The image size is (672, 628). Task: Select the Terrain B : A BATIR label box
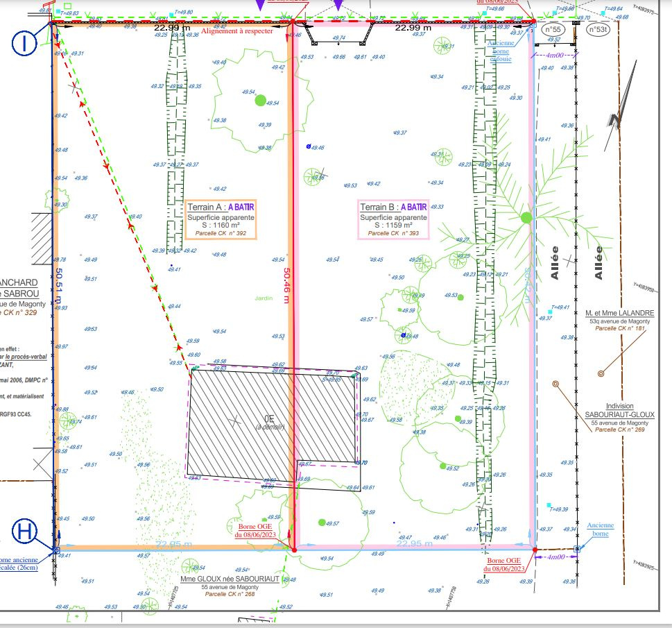(x=393, y=220)
